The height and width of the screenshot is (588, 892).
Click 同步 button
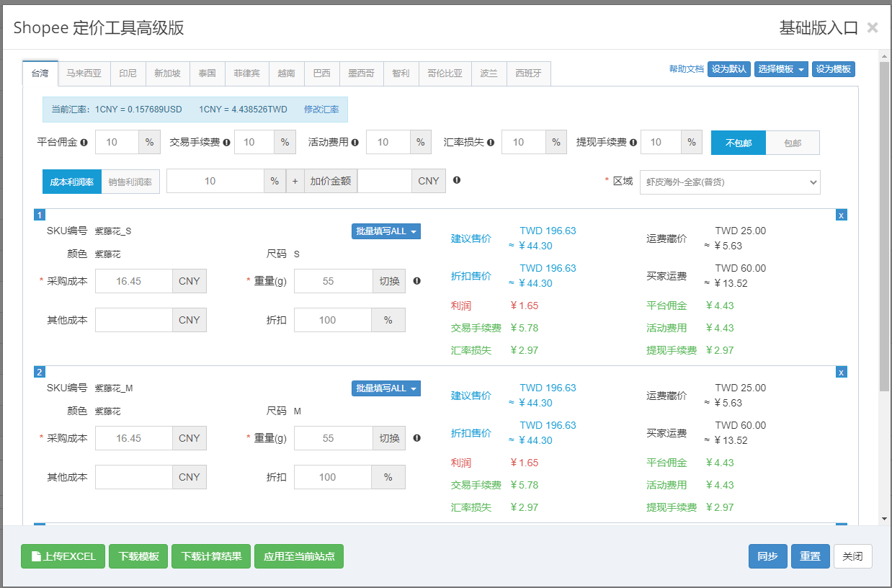(768, 556)
